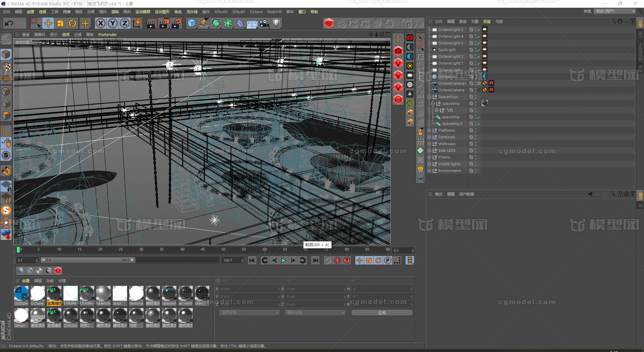644x352 pixels.
Task: Select the Move tool in top toolbar
Action: tap(48, 23)
